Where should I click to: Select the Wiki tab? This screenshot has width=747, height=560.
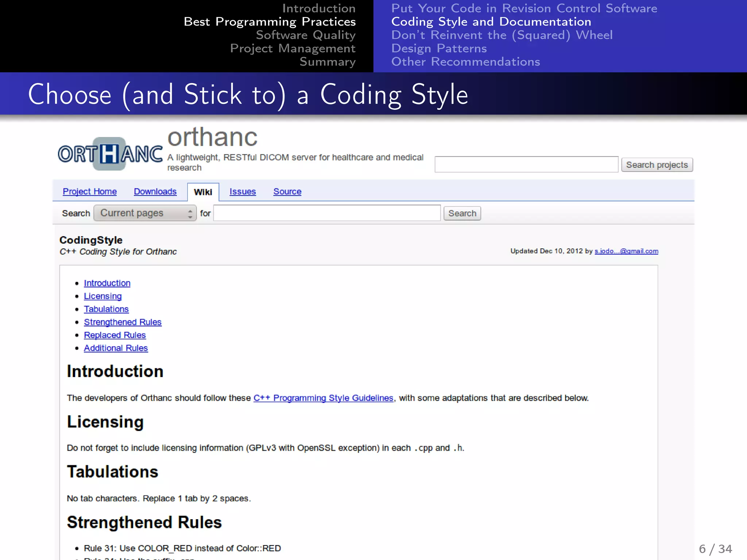203,192
